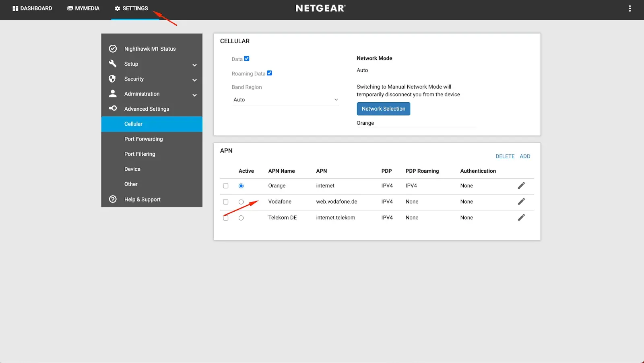Viewport: 644px width, 363px height.
Task: Edit the Vodafone APN entry
Action: tap(521, 202)
